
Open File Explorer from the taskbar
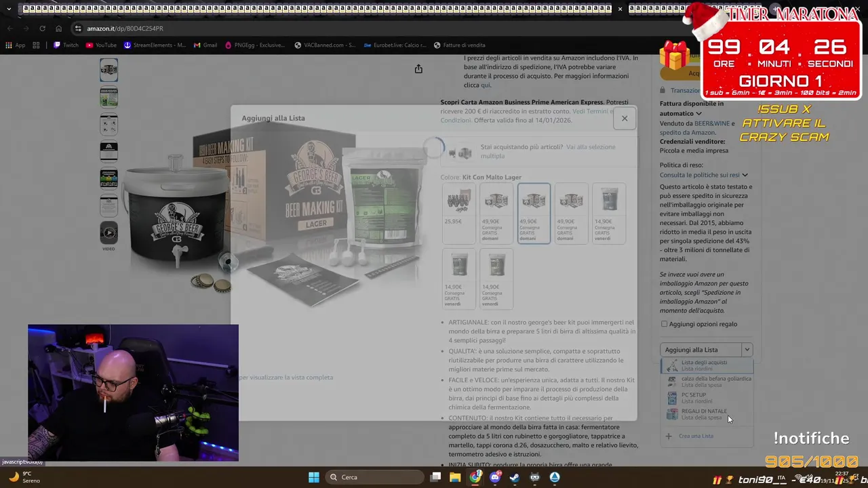coord(456,477)
